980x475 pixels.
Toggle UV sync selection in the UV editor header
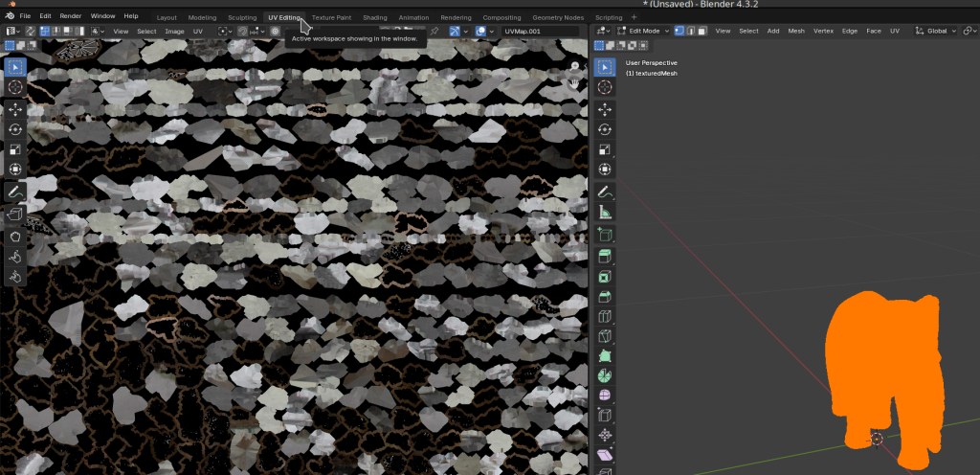[x=30, y=32]
